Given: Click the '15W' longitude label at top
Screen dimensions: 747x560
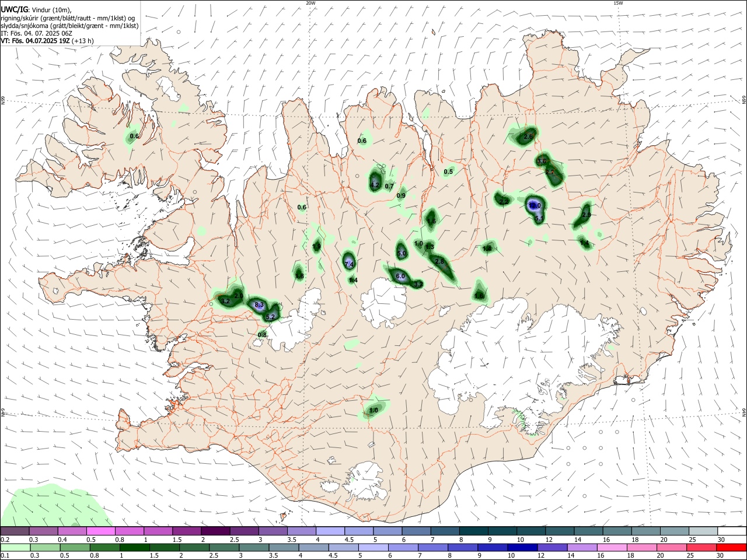Looking at the screenshot, I should [617, 3].
